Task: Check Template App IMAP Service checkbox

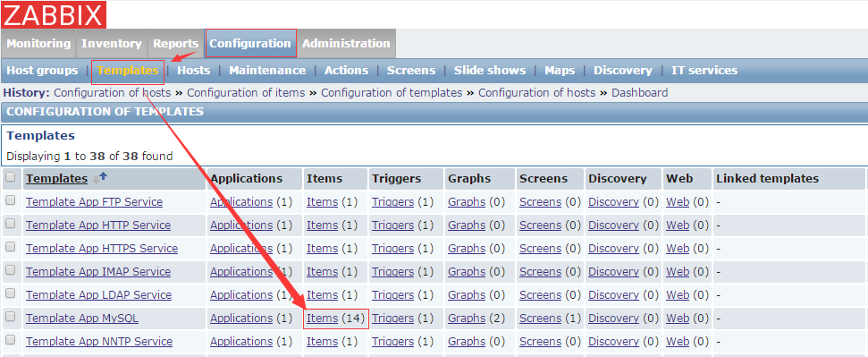Action: pos(10,270)
